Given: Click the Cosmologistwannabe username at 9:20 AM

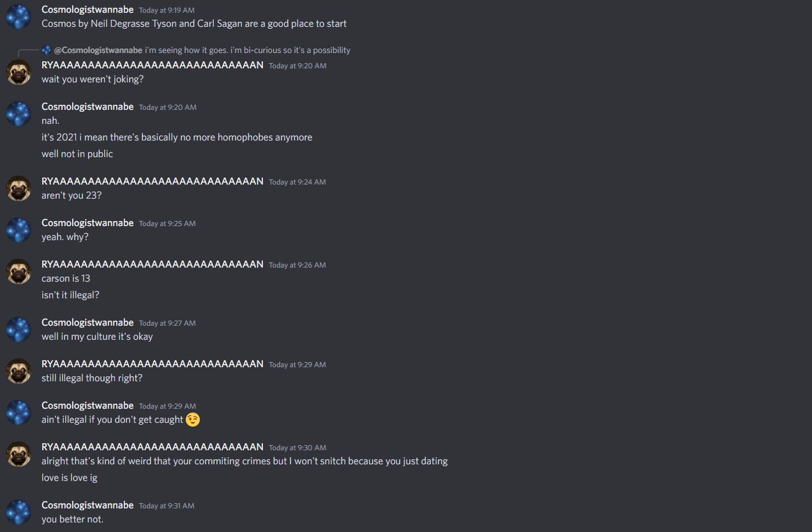Looking at the screenshot, I should 87,107.
